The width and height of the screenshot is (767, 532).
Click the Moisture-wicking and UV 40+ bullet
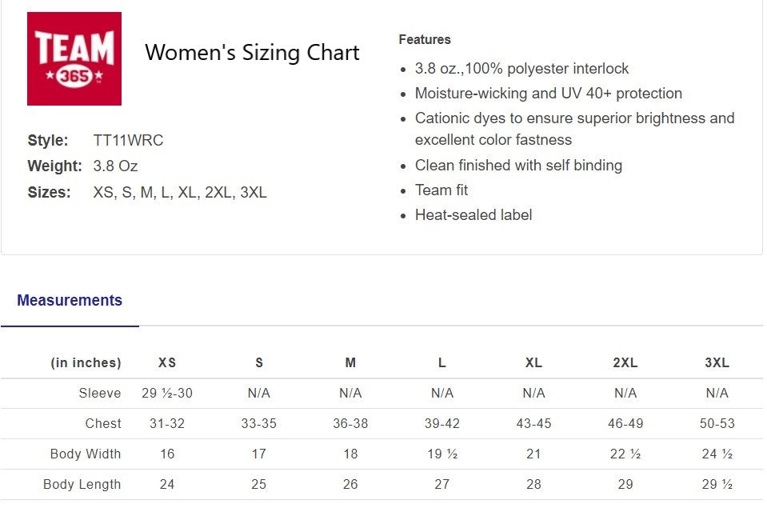(x=548, y=93)
